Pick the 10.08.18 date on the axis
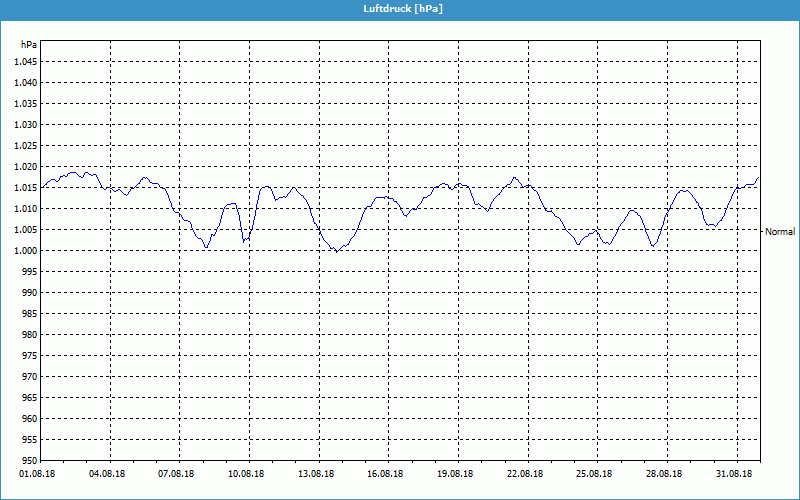The width and height of the screenshot is (800, 500). (x=246, y=474)
